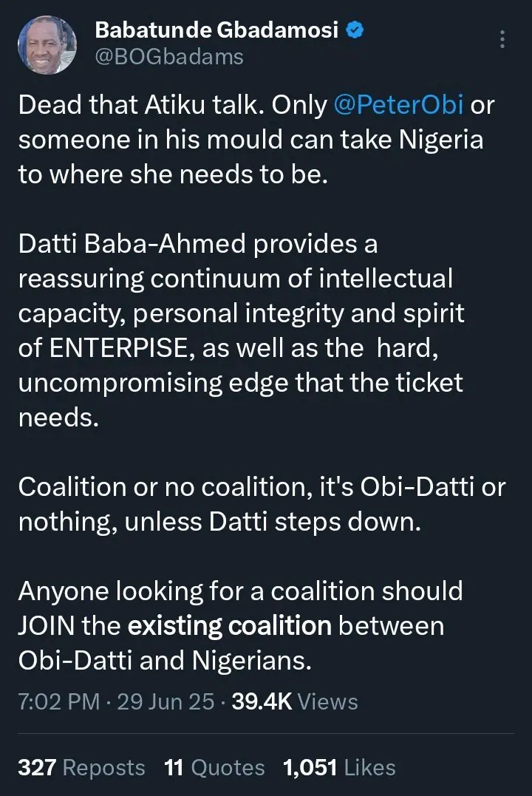Click the bold "existing coalition" text
This screenshot has height=796, width=532.
(x=229, y=627)
